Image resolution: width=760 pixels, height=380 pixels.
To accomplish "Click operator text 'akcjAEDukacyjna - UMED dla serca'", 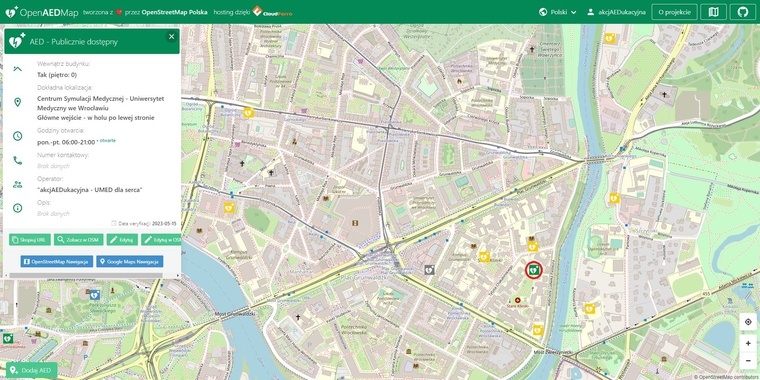I will (90, 190).
